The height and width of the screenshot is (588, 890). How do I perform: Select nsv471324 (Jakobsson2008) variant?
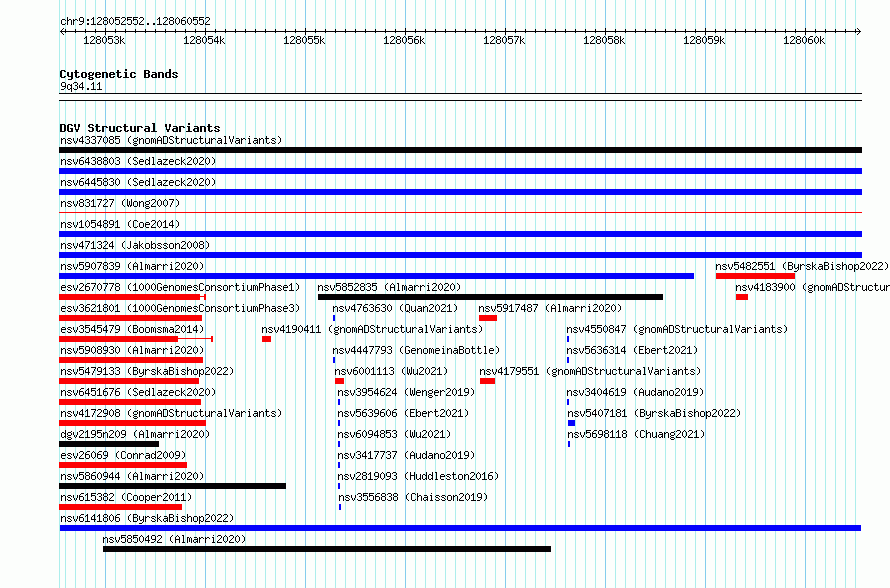(135, 245)
